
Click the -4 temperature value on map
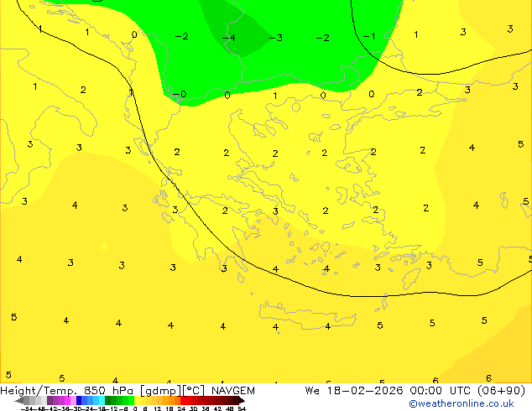[x=229, y=37]
